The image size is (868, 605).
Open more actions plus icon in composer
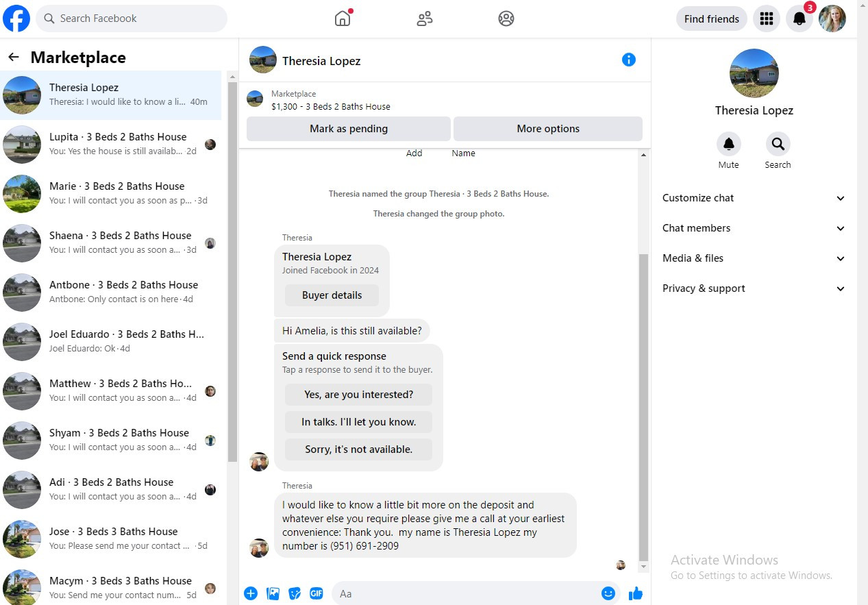click(251, 593)
